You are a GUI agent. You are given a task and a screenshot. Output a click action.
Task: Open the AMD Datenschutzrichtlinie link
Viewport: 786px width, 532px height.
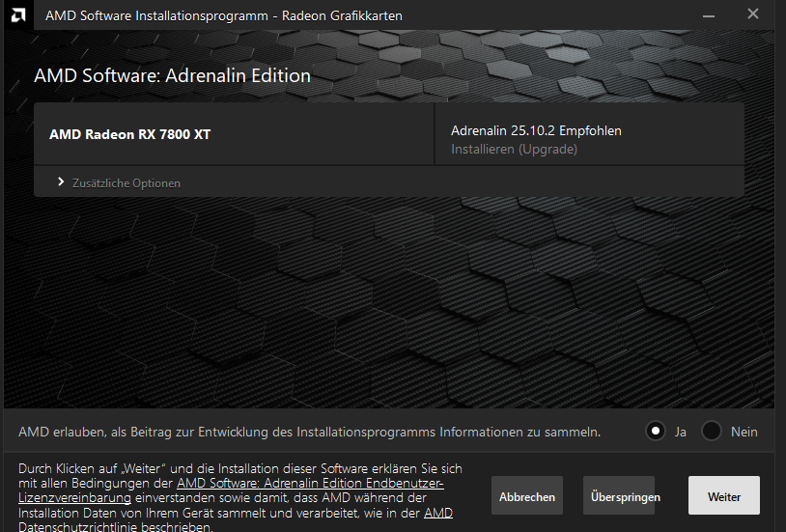pyautogui.click(x=236, y=520)
